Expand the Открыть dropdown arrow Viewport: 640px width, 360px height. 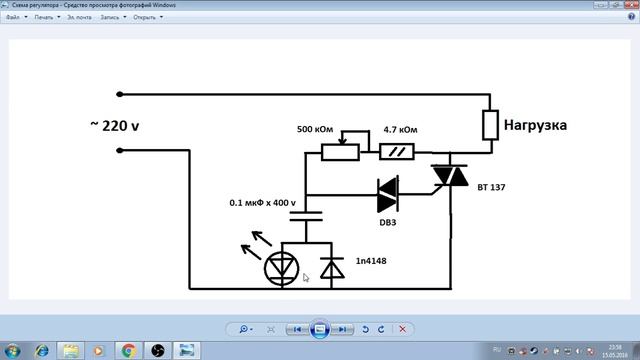click(161, 17)
